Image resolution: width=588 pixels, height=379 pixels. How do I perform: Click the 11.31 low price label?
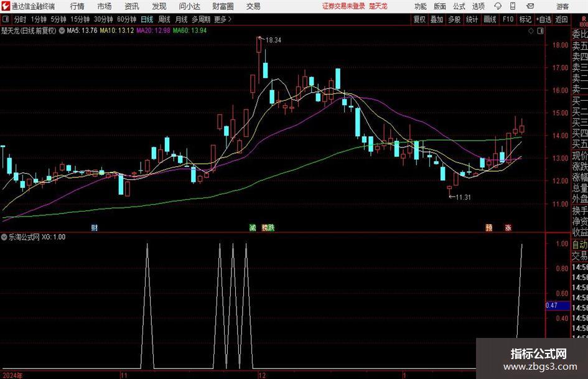pos(463,197)
